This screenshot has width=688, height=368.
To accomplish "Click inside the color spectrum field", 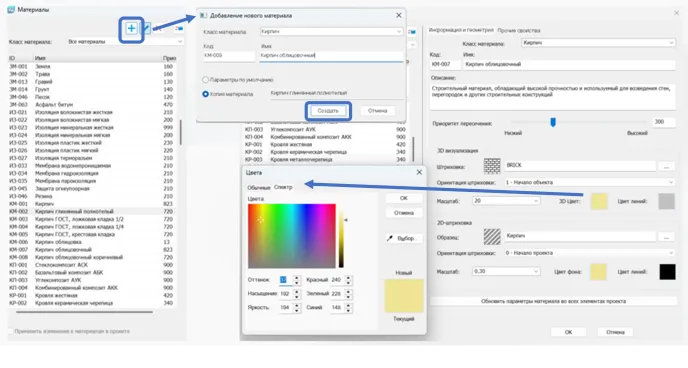I will 291,236.
